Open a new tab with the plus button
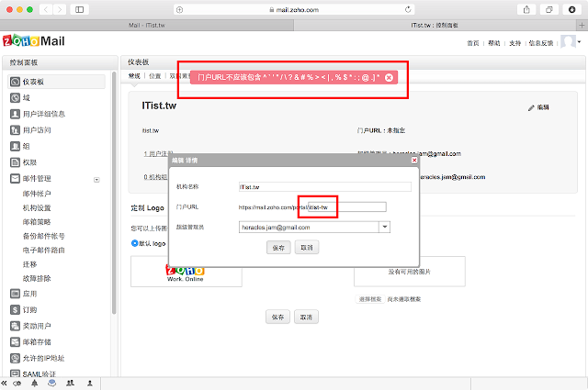This screenshot has width=588, height=390. click(x=582, y=25)
